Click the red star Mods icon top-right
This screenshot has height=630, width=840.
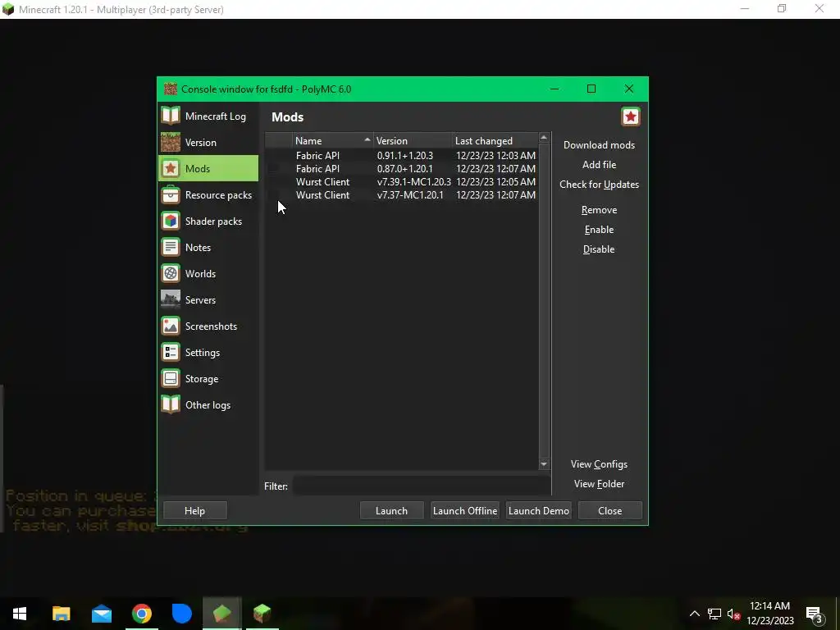pyautogui.click(x=631, y=116)
